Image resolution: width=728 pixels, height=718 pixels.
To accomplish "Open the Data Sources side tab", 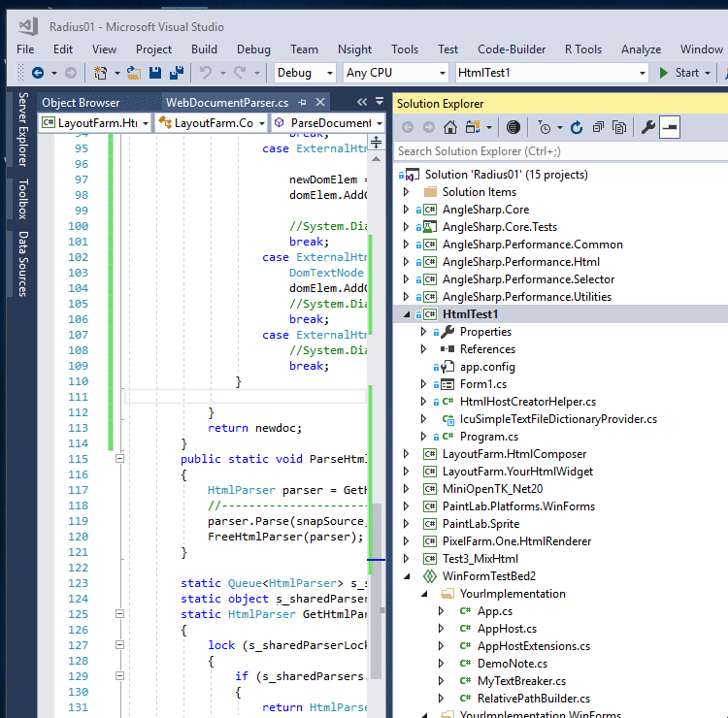I will click(x=23, y=264).
